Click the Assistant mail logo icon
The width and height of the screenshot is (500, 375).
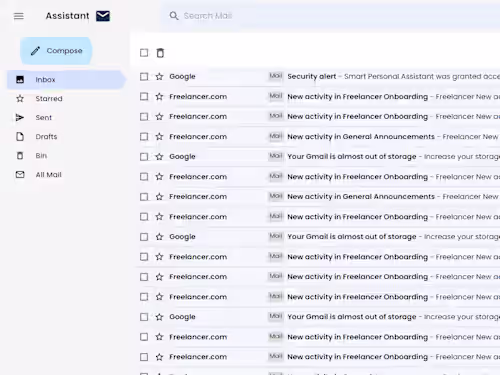[103, 16]
